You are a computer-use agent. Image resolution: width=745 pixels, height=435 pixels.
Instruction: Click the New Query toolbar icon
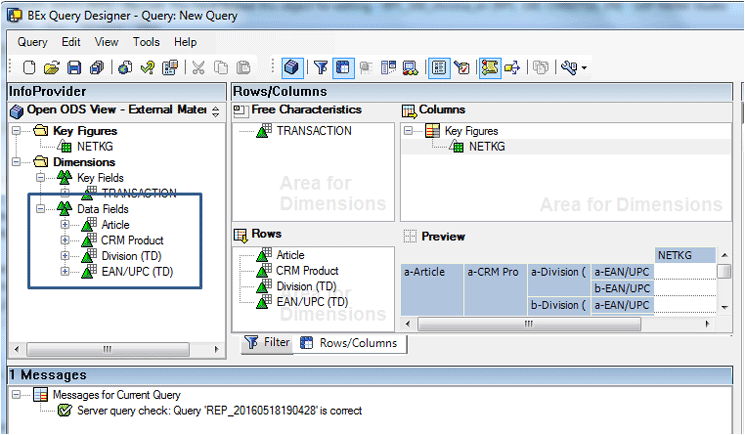coord(29,68)
